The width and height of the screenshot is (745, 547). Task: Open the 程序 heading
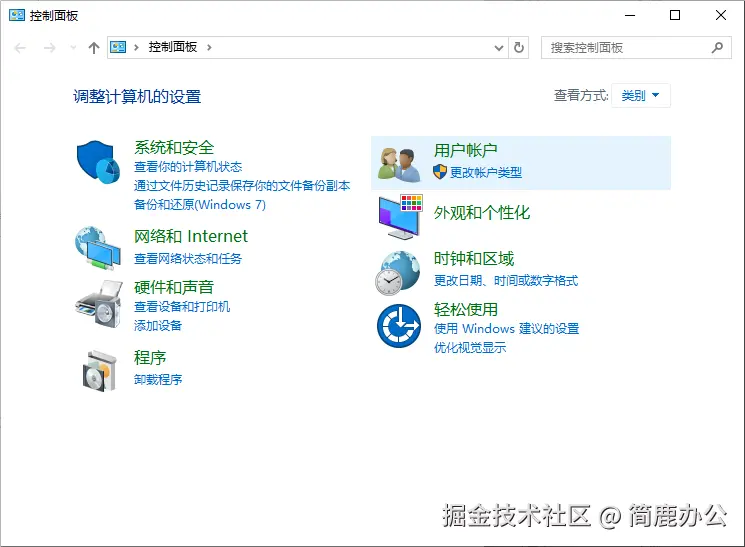click(x=150, y=357)
